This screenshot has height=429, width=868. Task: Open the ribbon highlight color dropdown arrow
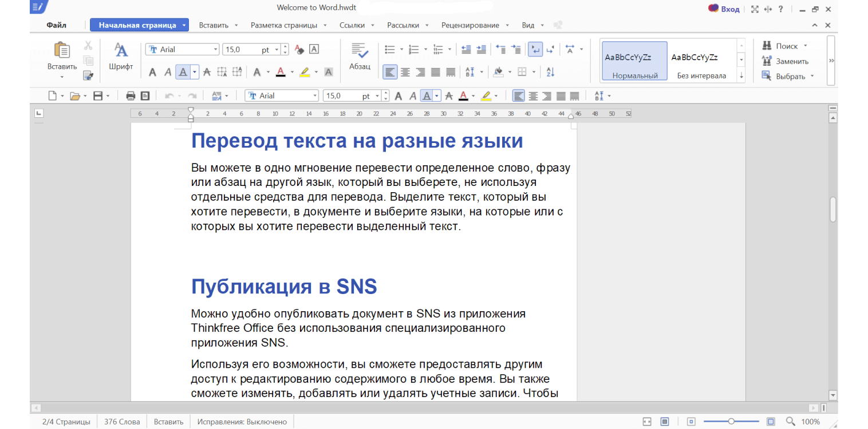315,72
